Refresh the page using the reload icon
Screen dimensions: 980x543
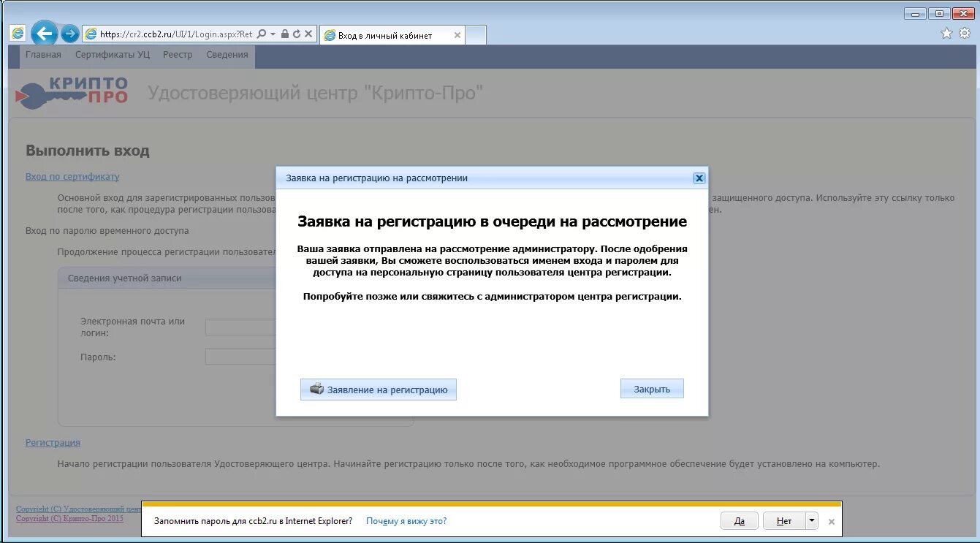pos(296,34)
